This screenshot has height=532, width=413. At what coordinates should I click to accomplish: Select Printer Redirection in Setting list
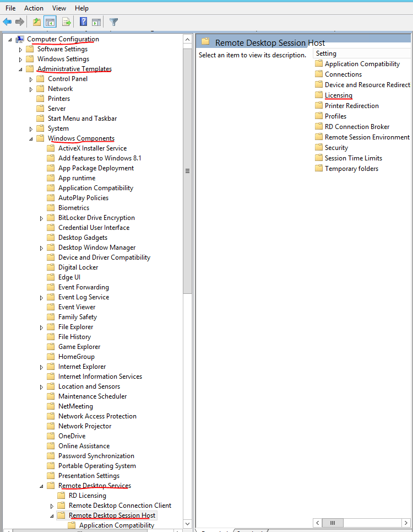pos(352,105)
